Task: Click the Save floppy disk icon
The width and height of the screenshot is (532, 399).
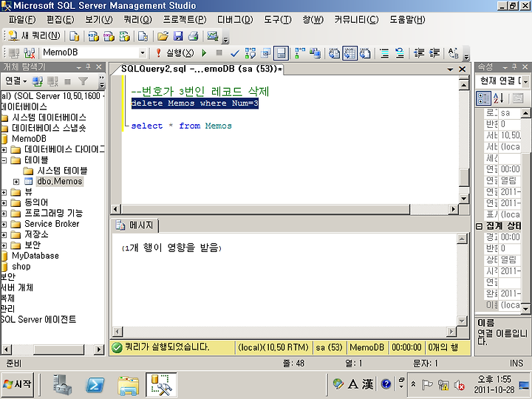Action: pyautogui.click(x=178, y=36)
